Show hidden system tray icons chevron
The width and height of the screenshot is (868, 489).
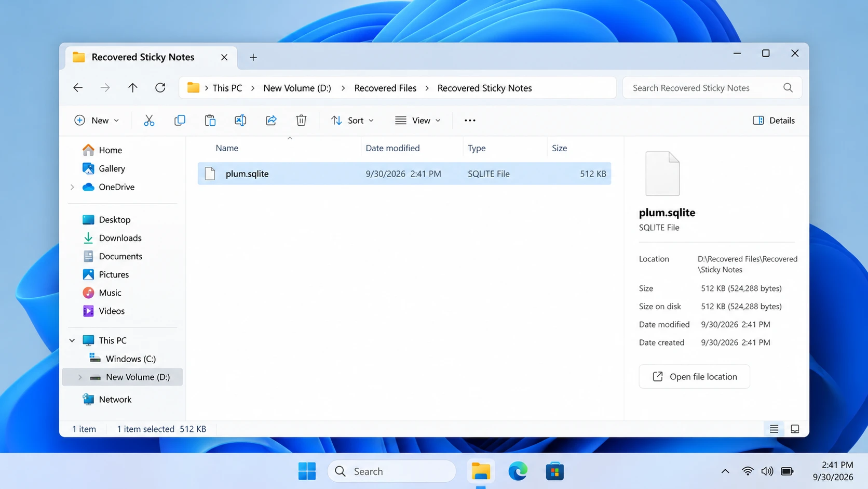click(725, 471)
